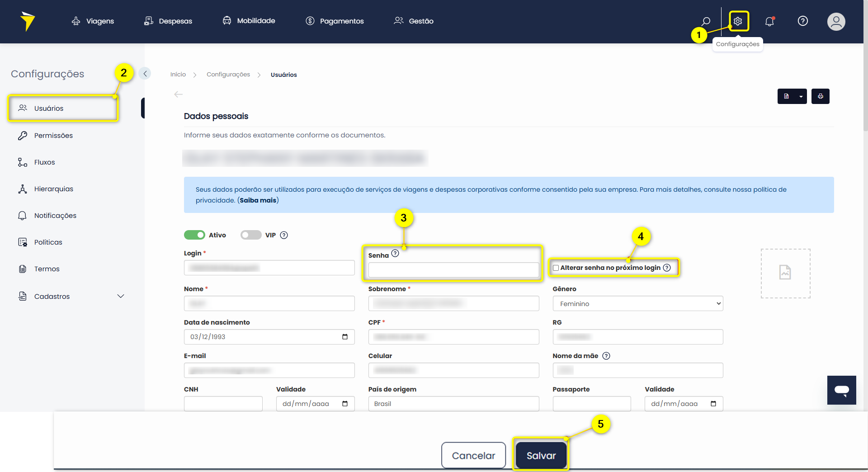868x472 pixels.
Task: Click the Senha help icon
Action: [x=395, y=253]
